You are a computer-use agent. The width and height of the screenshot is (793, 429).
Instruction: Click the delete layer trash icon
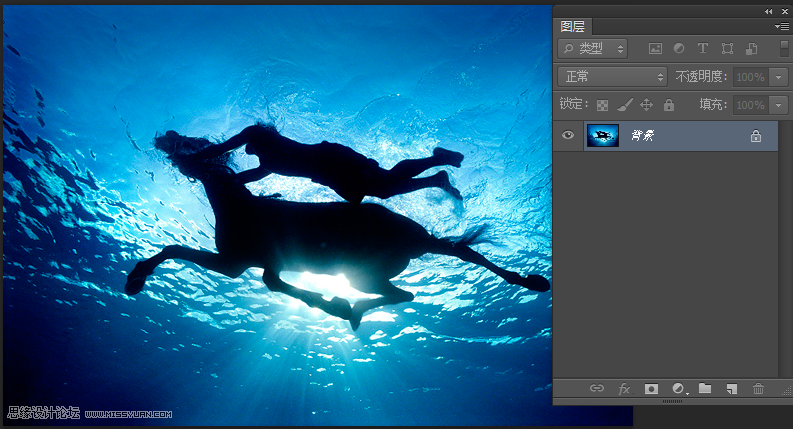click(x=758, y=389)
